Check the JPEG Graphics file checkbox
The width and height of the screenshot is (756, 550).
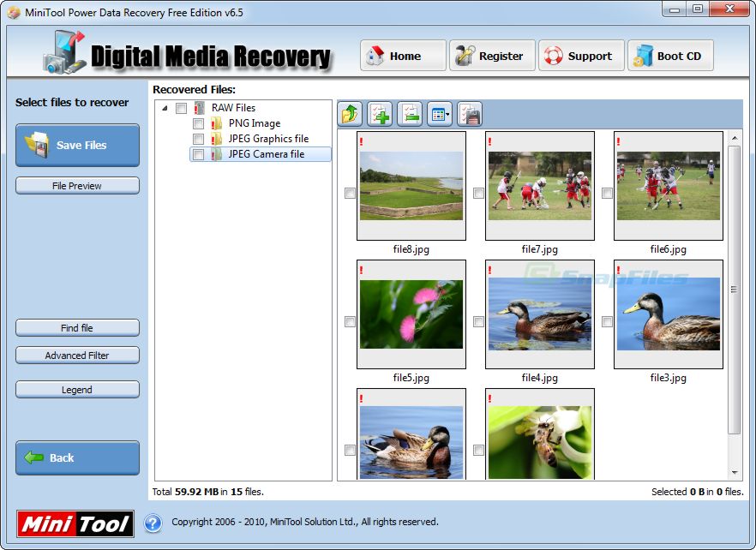click(198, 139)
